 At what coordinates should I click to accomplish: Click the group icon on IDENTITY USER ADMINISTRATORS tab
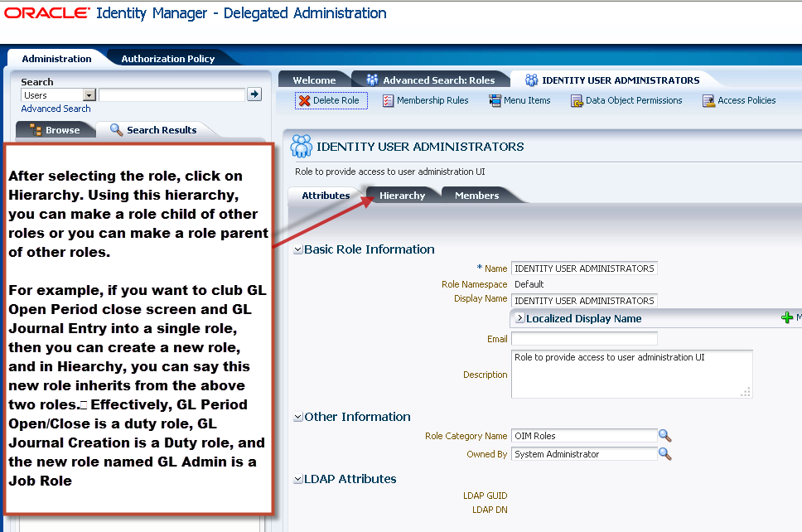tap(531, 80)
